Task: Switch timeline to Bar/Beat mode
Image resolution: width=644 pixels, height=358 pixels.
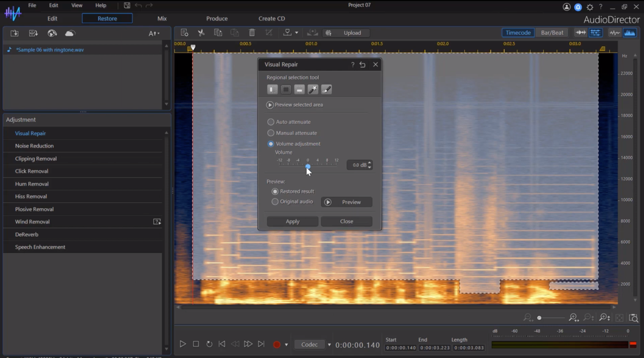Action: coord(552,33)
